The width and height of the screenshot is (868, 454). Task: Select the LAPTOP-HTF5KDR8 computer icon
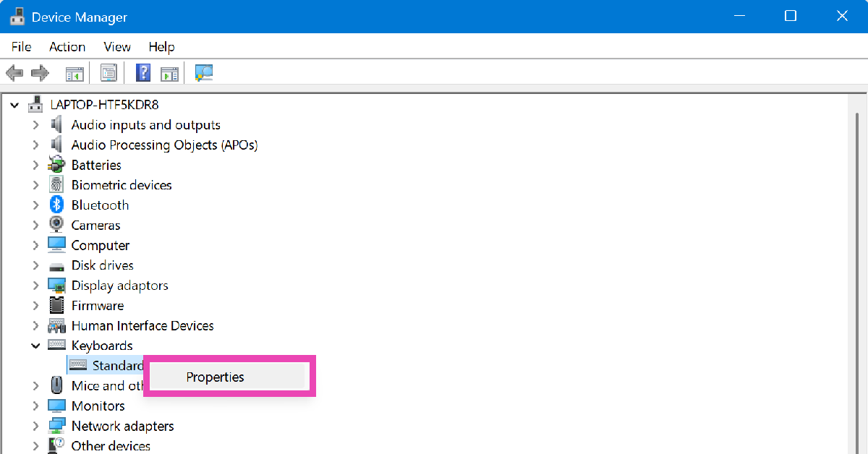[36, 105]
